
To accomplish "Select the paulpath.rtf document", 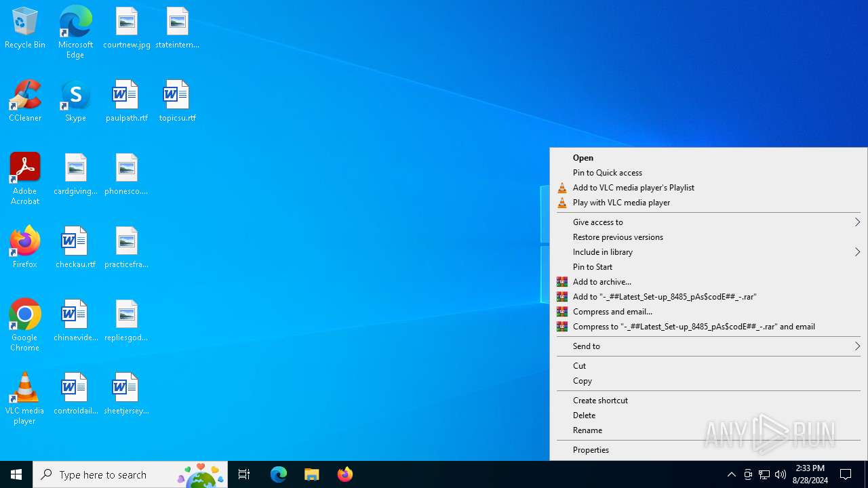I will [127, 102].
